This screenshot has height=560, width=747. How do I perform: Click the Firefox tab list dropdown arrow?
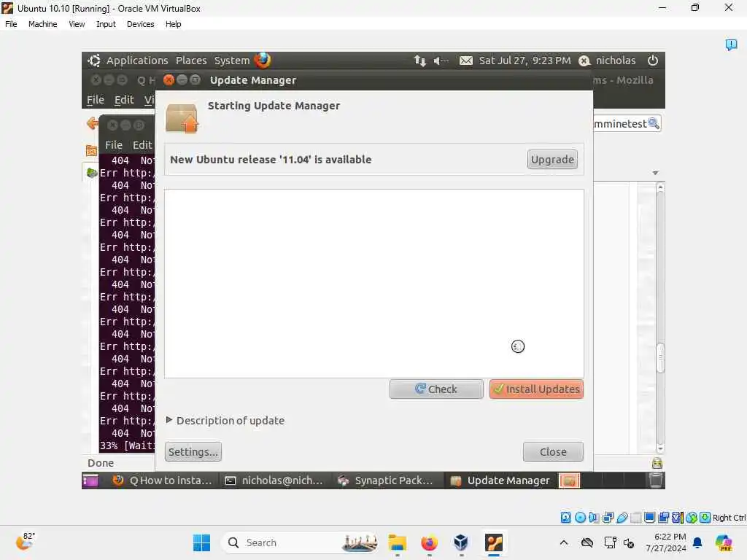(x=656, y=173)
